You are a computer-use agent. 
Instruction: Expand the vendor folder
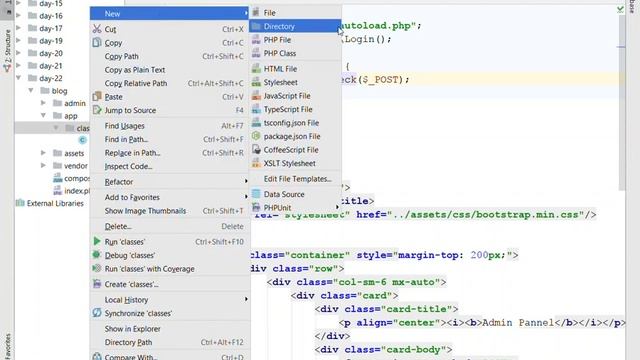[43, 165]
